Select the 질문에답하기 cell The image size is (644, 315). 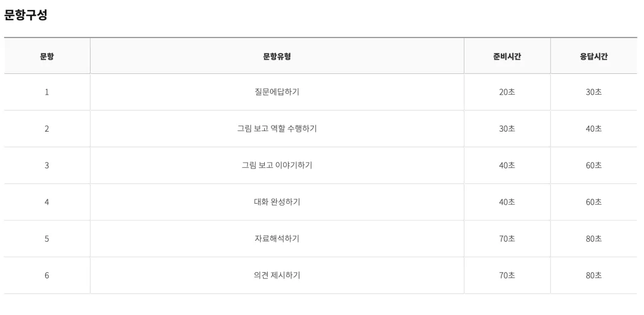pos(277,92)
